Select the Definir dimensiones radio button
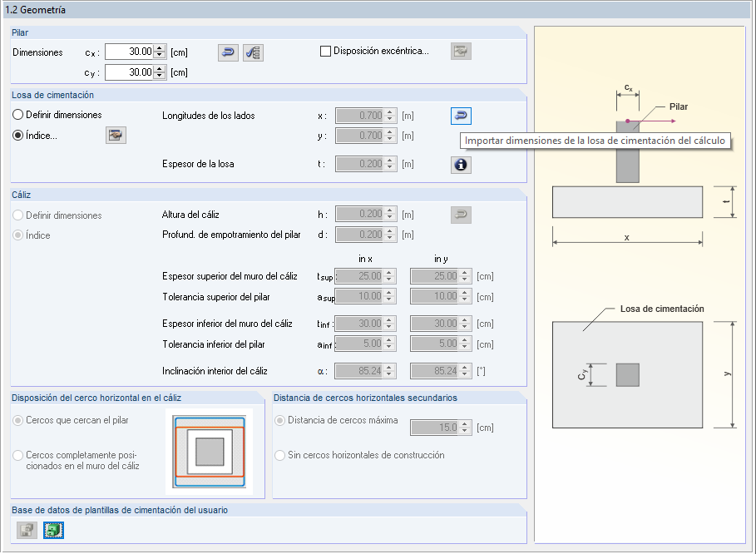 18,115
